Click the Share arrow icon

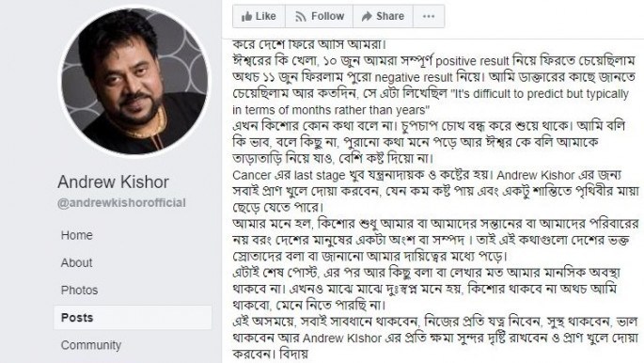tap(367, 16)
